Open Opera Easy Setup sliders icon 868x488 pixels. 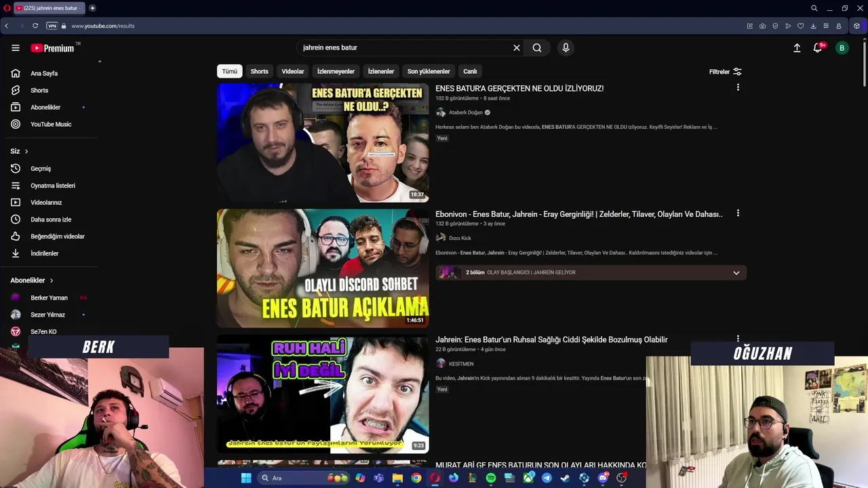click(x=825, y=26)
